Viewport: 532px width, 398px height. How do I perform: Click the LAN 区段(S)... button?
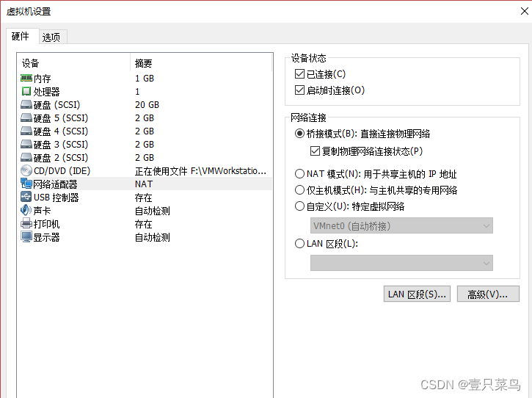pos(417,294)
